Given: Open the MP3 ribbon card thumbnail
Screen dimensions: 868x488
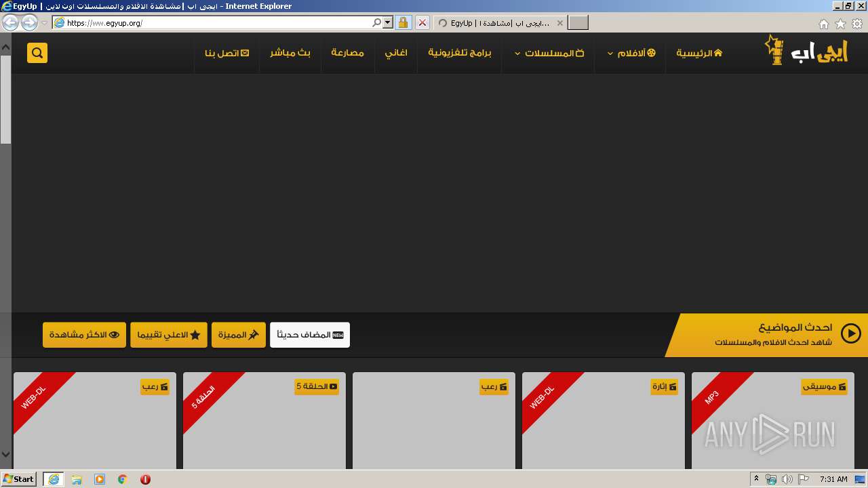Looking at the screenshot, I should click(x=773, y=420).
